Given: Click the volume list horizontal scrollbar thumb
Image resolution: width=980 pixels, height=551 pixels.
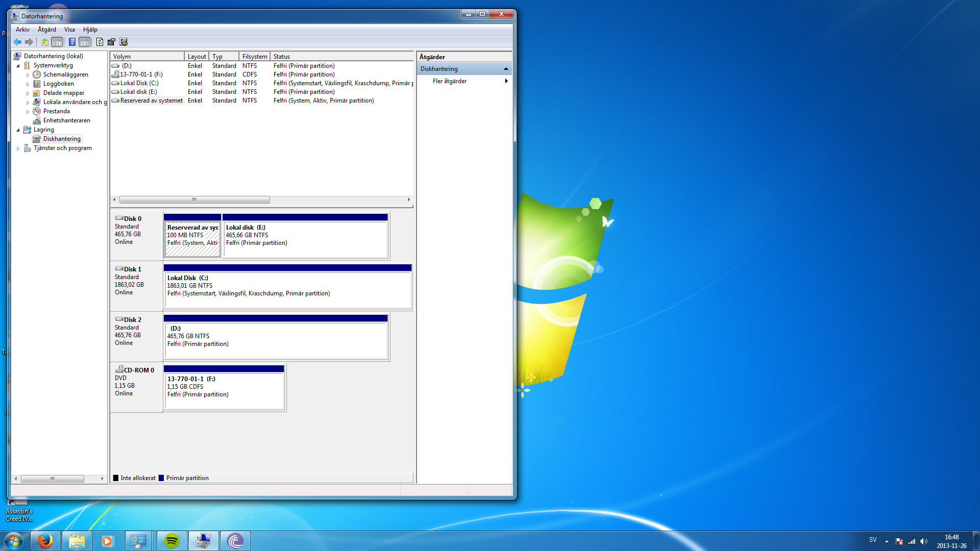Looking at the screenshot, I should (194, 200).
